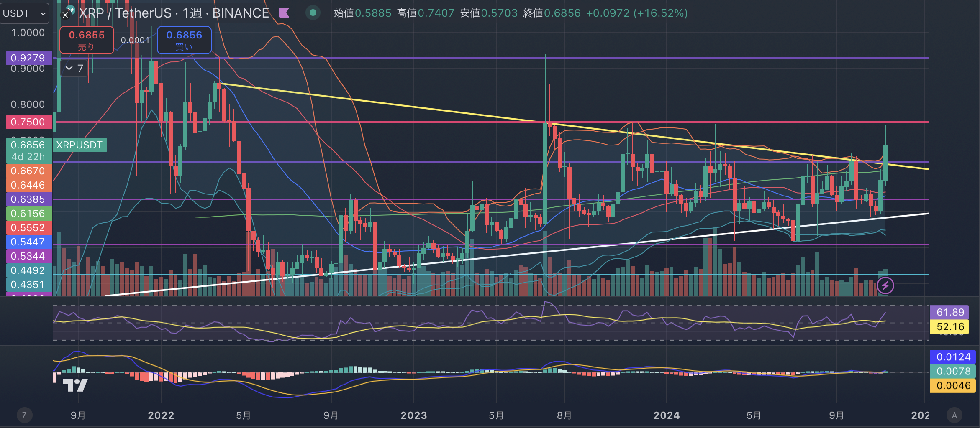Select the 0.6385 purple price label
980x428 pixels.
28,199
